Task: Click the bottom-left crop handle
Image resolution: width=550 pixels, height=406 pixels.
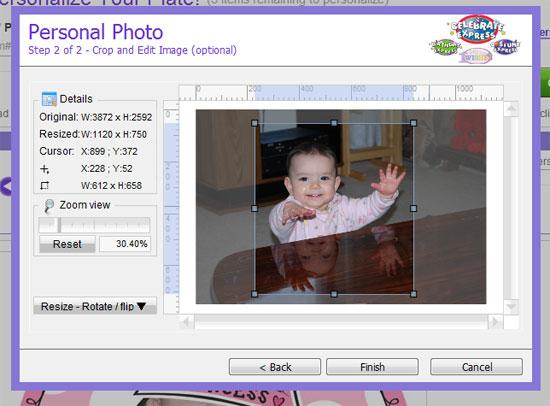Action: click(255, 294)
